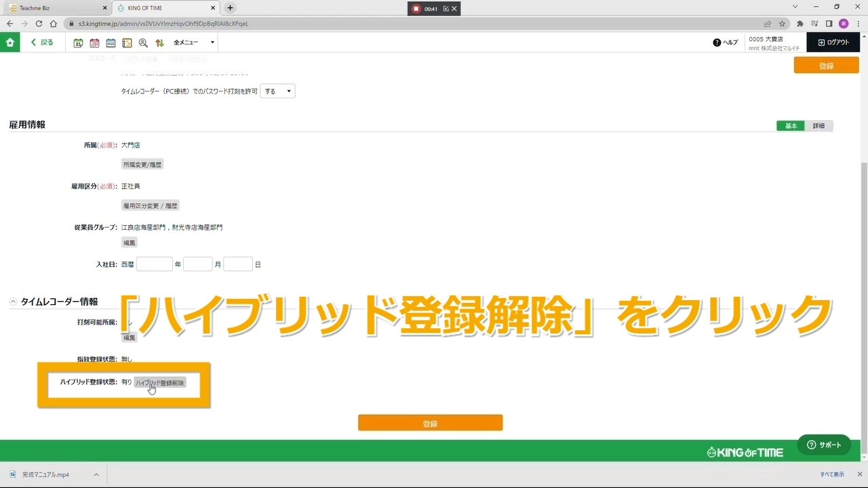
Task: Open the blue 2022 yearly calendar icon
Action: click(111, 43)
